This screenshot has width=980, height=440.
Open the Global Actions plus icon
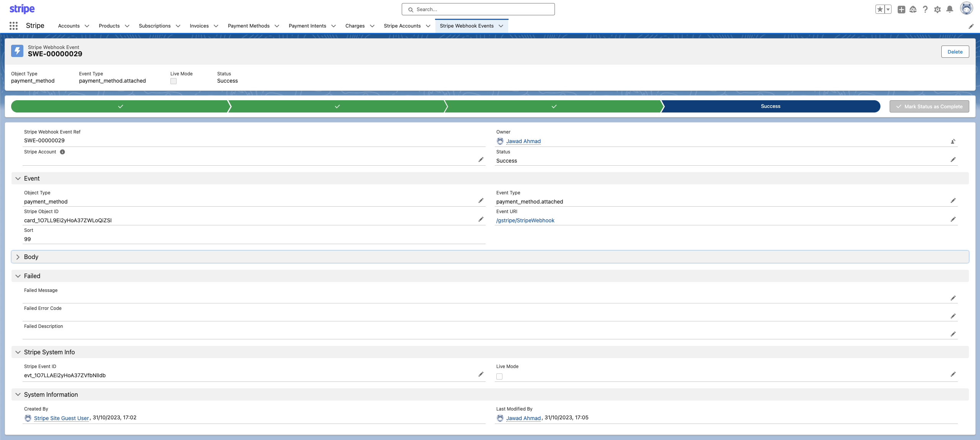[901, 10]
